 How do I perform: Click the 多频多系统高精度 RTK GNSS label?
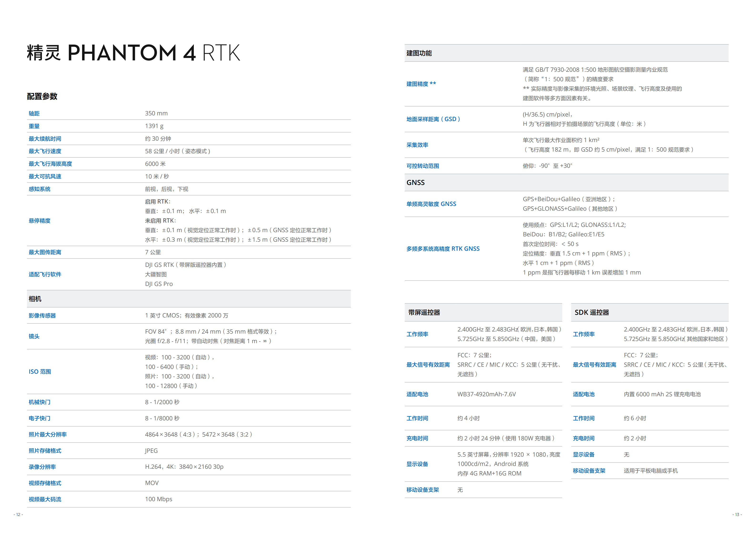[x=443, y=249]
